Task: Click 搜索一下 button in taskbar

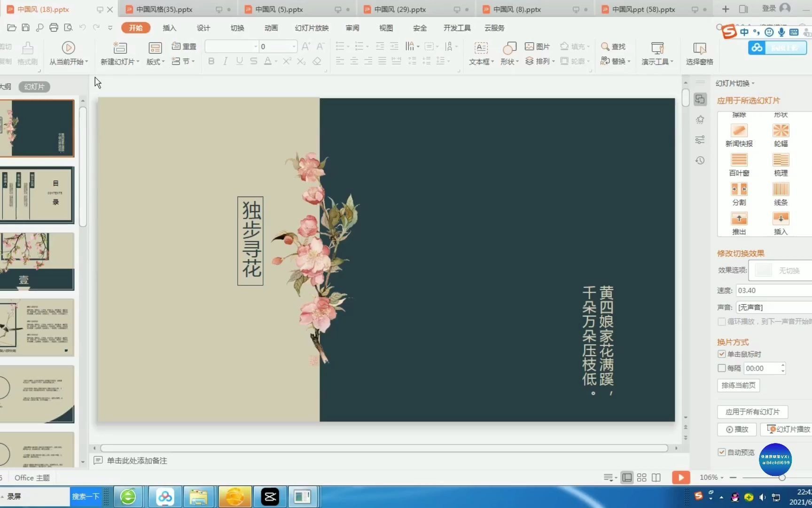Action: [86, 496]
